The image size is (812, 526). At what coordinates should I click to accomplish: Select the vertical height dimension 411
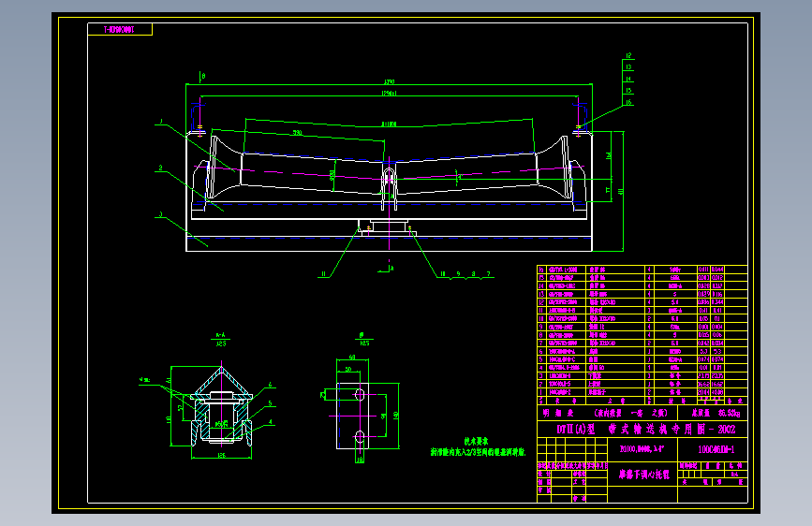coord(620,191)
